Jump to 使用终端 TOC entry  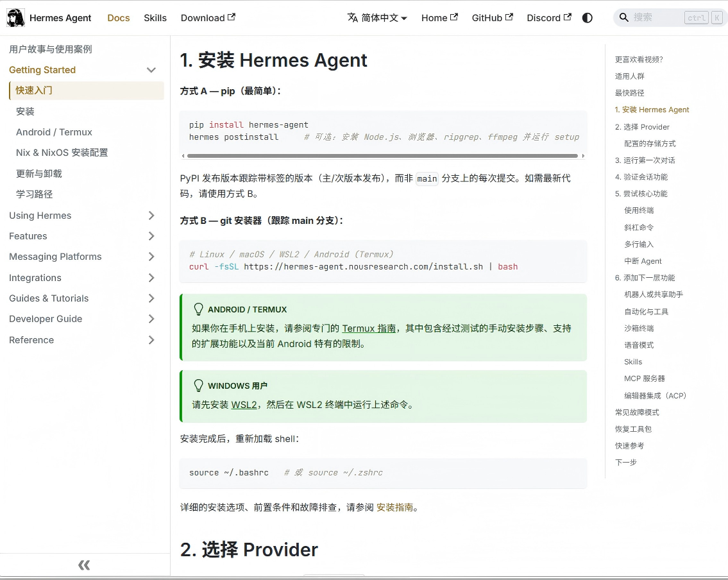coord(639,210)
